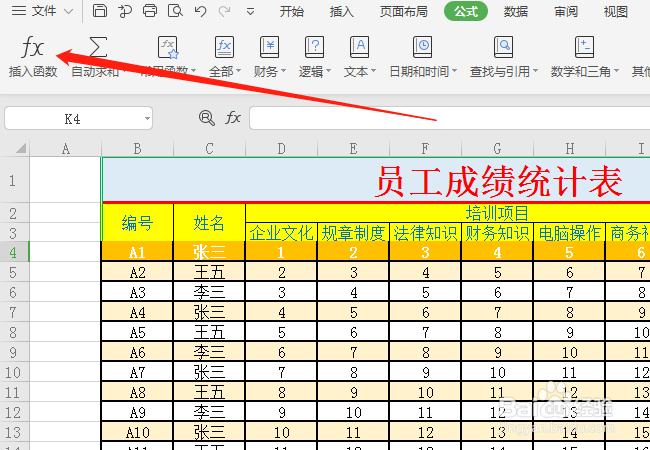Click cell A1 employee number in row 4

click(138, 252)
